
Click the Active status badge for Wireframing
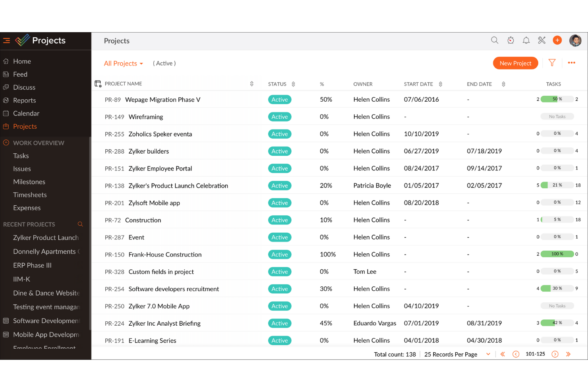(x=280, y=117)
